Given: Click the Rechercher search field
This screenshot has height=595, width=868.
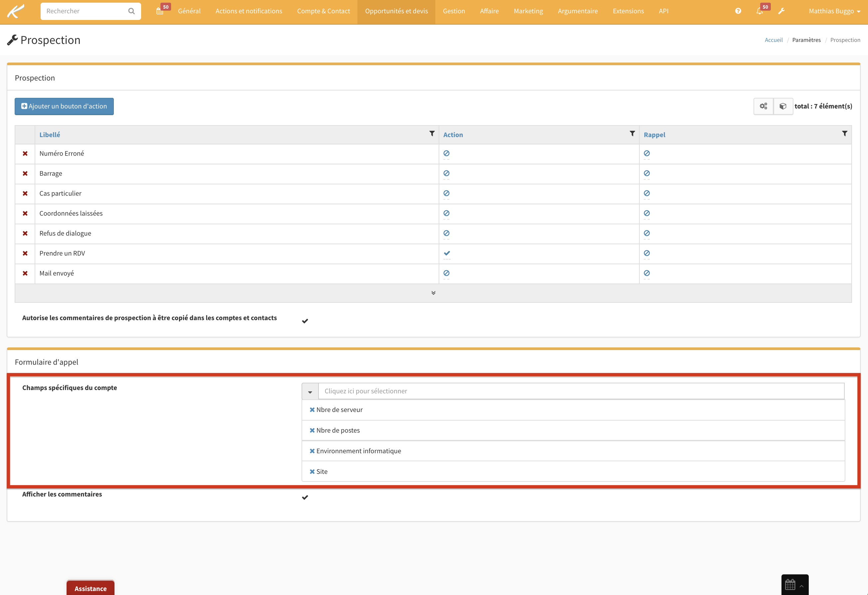Looking at the screenshot, I should click(85, 11).
